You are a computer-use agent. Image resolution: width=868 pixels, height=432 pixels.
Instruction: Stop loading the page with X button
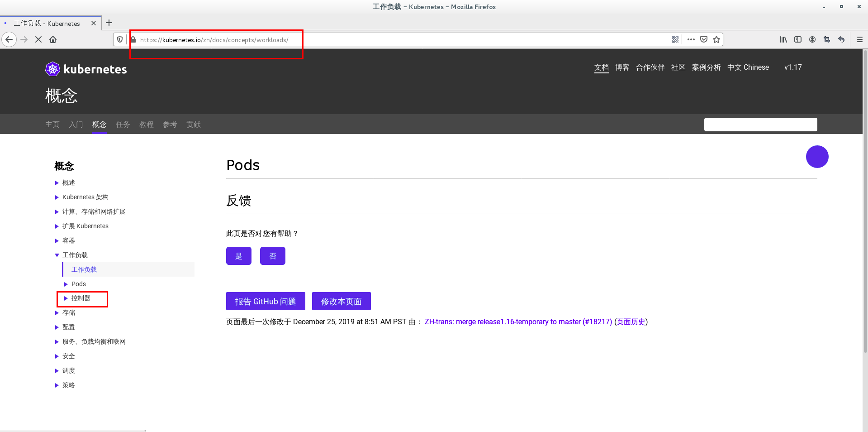pyautogui.click(x=38, y=39)
